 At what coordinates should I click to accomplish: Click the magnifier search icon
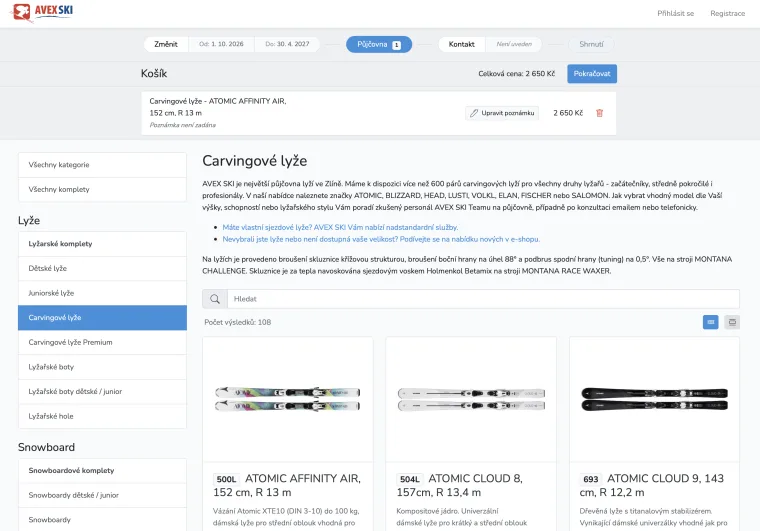215,299
